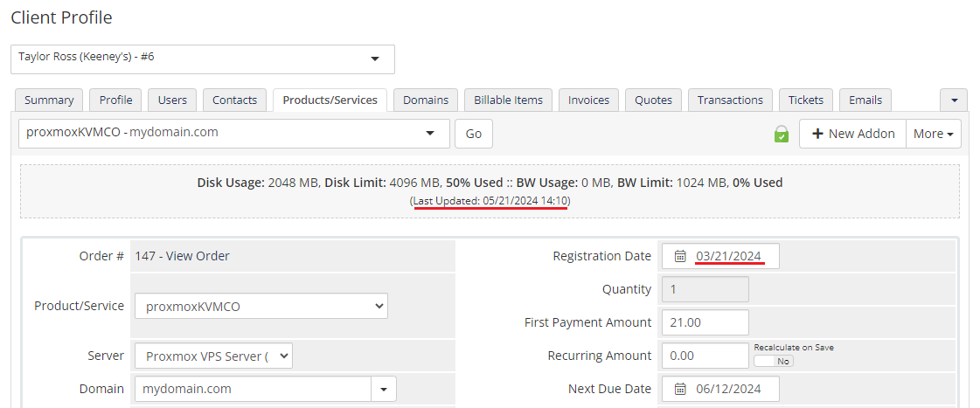Click the Go button
This screenshot has width=980, height=408.
coord(473,134)
